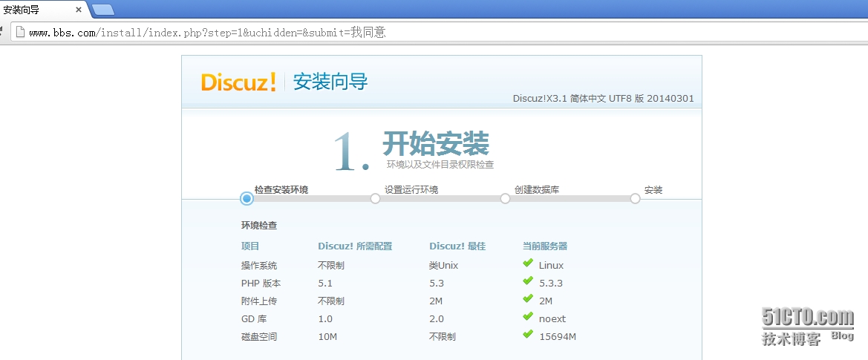Viewport: 868px width, 360px height.
Task: Click the 类Unix value
Action: click(x=443, y=266)
